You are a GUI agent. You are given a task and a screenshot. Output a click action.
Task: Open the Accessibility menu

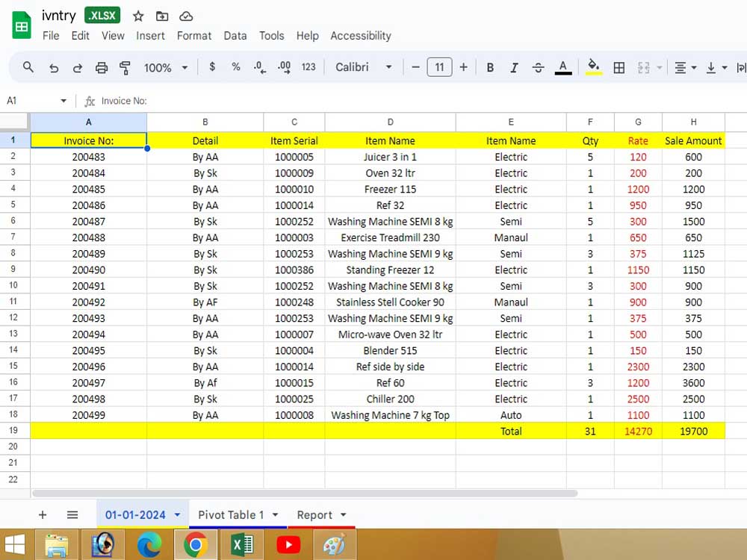[361, 36]
